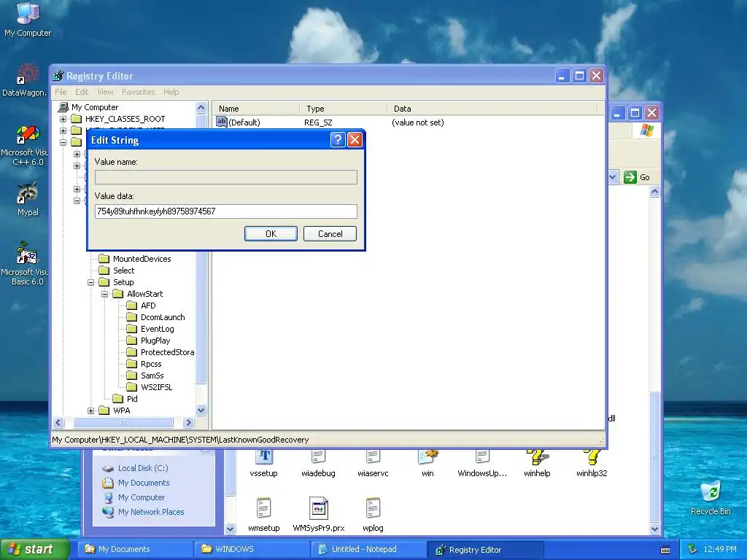Viewport: 747px width, 560px height.
Task: Click the tree pane scroll right arrow
Action: (x=189, y=422)
